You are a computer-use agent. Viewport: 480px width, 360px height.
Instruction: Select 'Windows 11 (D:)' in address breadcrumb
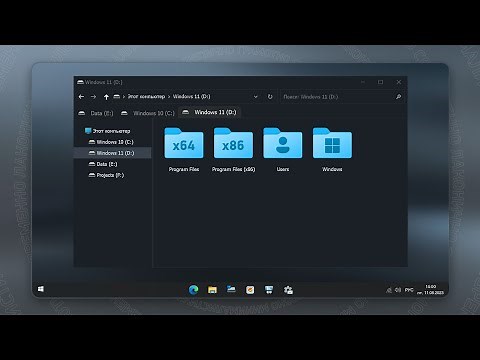coord(191,96)
